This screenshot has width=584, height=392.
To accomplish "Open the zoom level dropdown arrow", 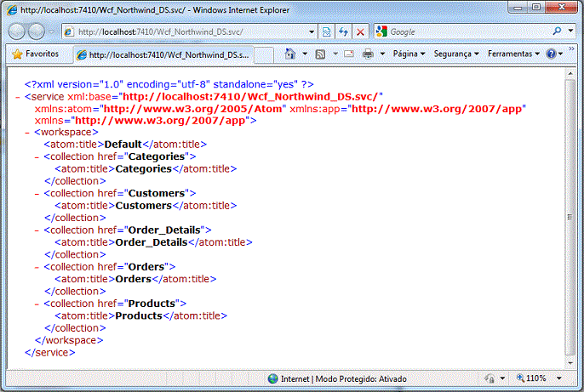I will pos(559,378).
